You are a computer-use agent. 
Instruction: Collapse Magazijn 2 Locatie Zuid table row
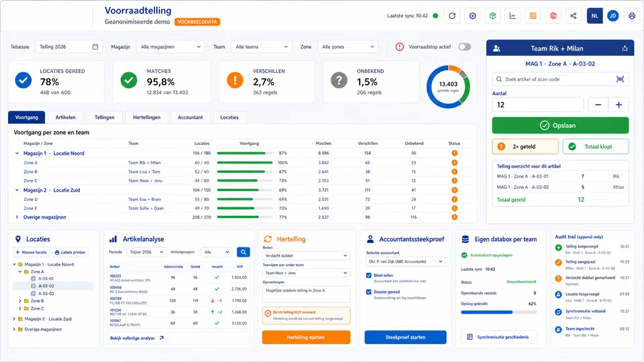(x=17, y=190)
